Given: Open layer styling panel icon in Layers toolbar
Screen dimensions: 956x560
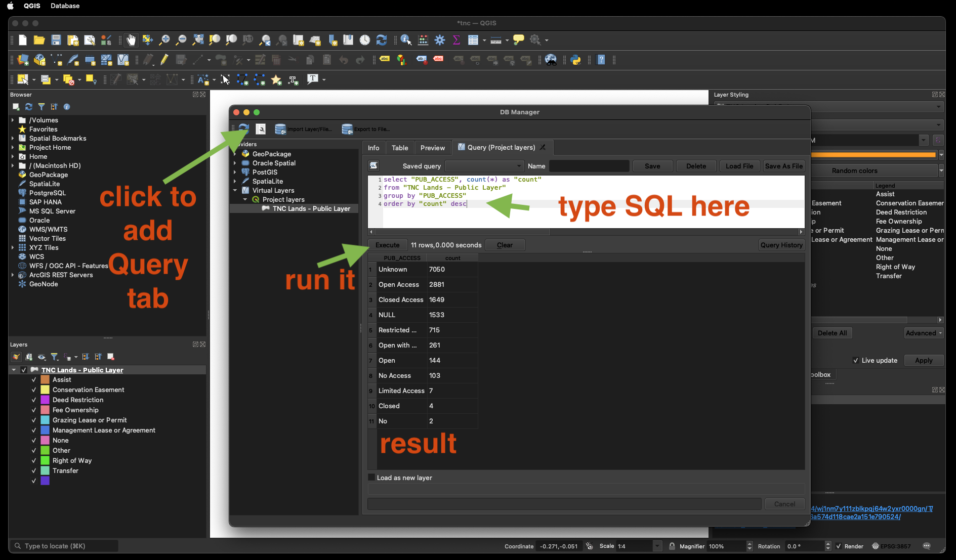Looking at the screenshot, I should (x=16, y=357).
